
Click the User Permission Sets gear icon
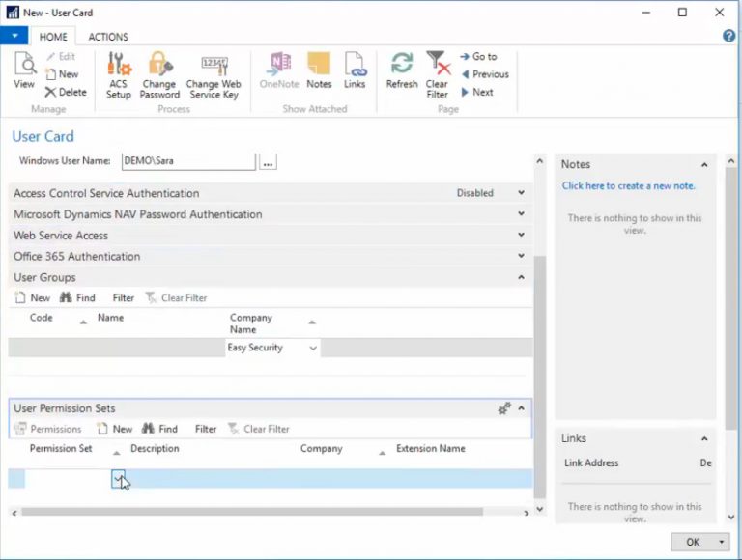coord(504,408)
